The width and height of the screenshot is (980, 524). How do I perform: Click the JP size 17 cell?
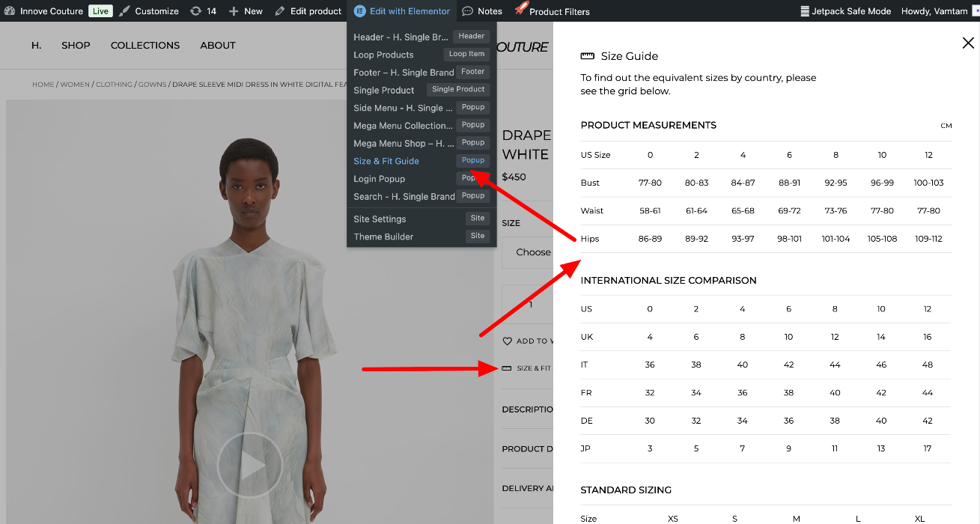pos(928,449)
